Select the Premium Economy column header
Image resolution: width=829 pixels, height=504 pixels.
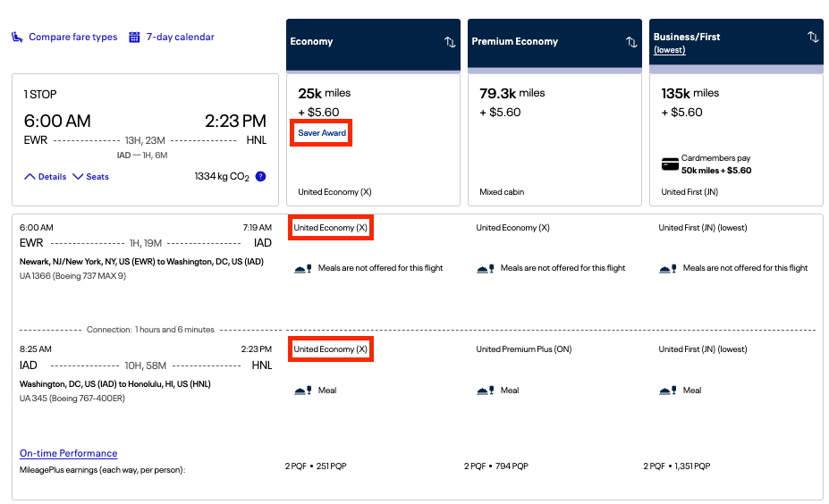[x=537, y=42]
